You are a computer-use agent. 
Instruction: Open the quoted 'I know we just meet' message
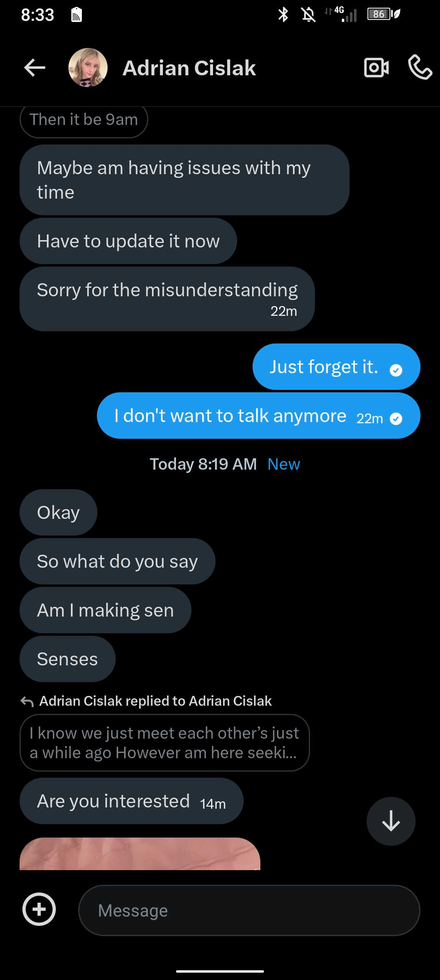pyautogui.click(x=165, y=743)
